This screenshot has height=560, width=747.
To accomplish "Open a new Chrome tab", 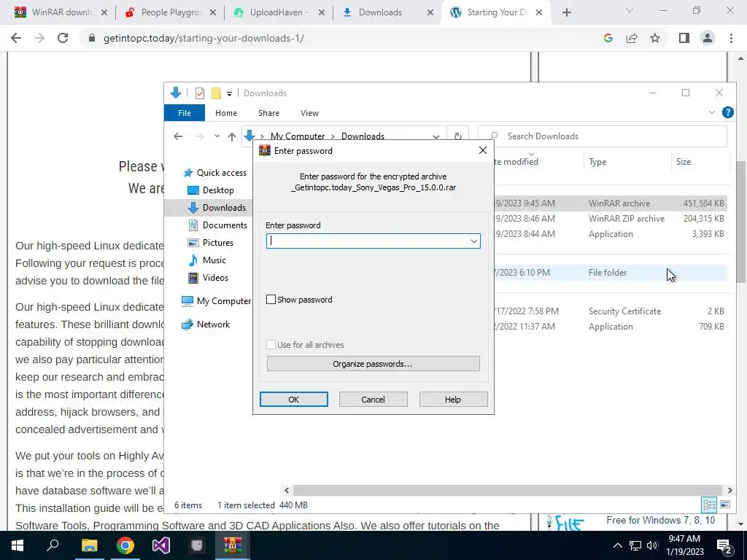I will coord(566,12).
